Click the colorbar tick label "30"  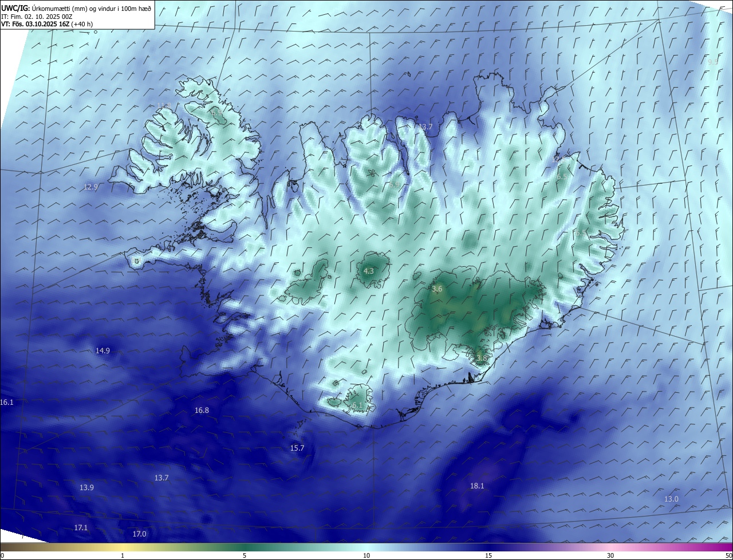click(610, 555)
